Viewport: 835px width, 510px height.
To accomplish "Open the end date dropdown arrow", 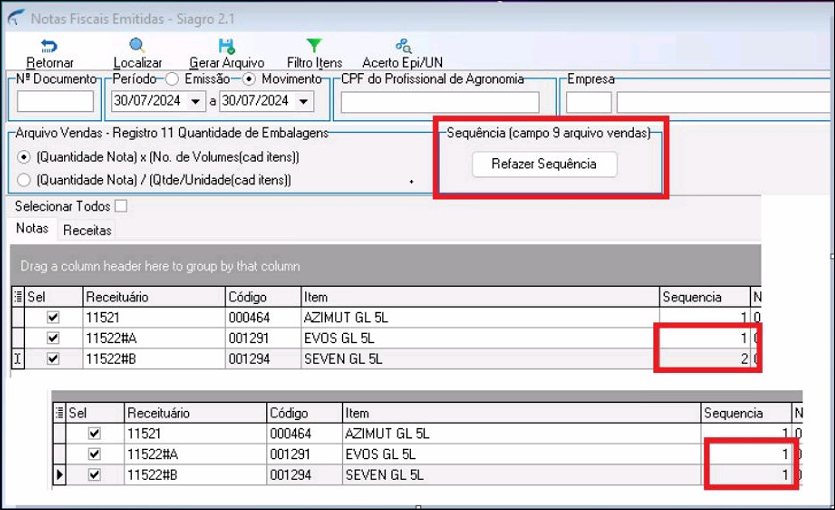I will (x=304, y=101).
